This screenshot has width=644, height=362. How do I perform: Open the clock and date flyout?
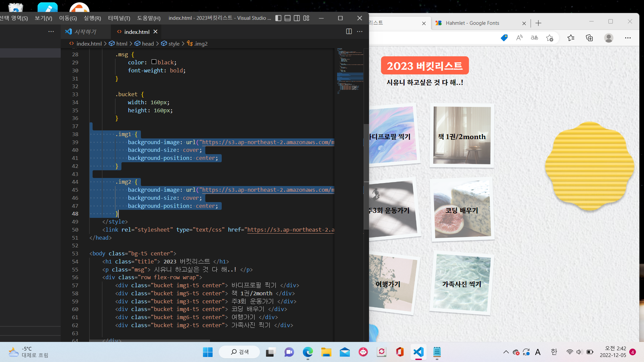(x=613, y=352)
